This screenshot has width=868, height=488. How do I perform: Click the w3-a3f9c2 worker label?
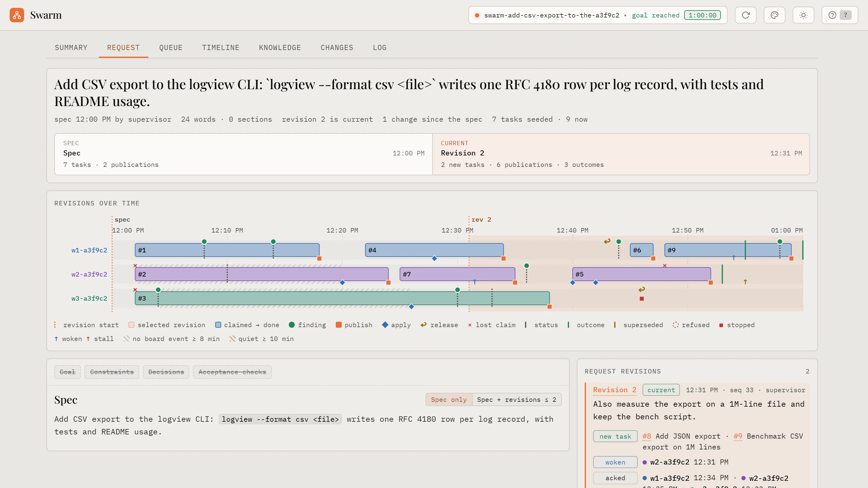[89, 299]
